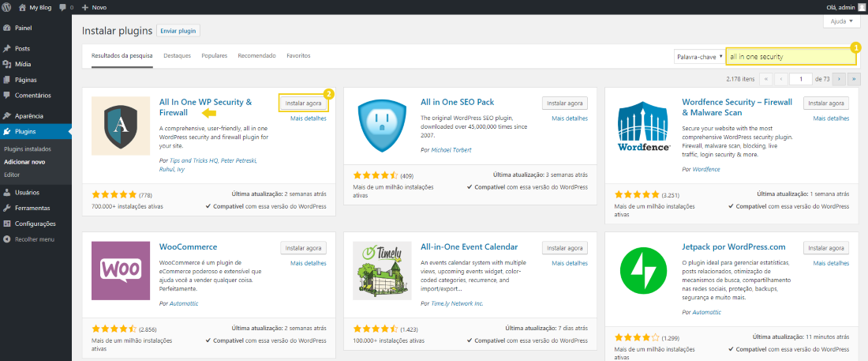Image resolution: width=868 pixels, height=361 pixels.
Task: Open Mais detalhes for Wordfence Security
Action: point(831,118)
